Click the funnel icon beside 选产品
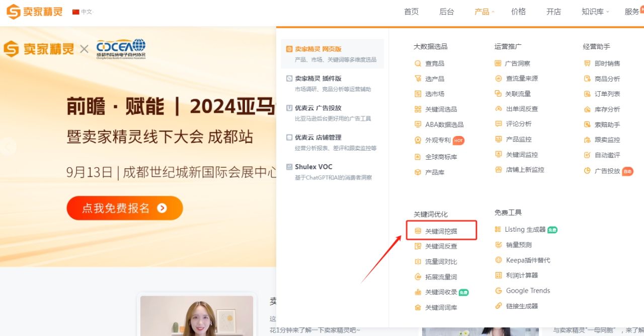644x336 pixels. [x=418, y=79]
